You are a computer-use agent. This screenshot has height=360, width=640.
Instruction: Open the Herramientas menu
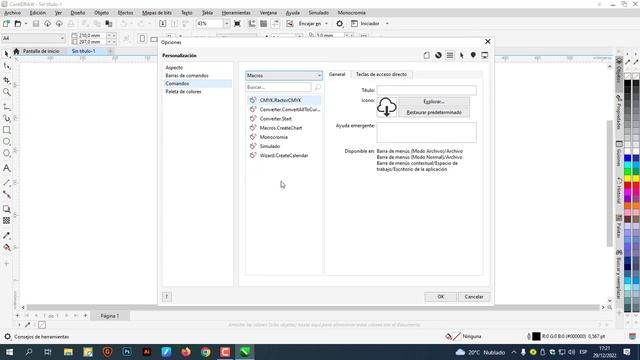click(236, 13)
